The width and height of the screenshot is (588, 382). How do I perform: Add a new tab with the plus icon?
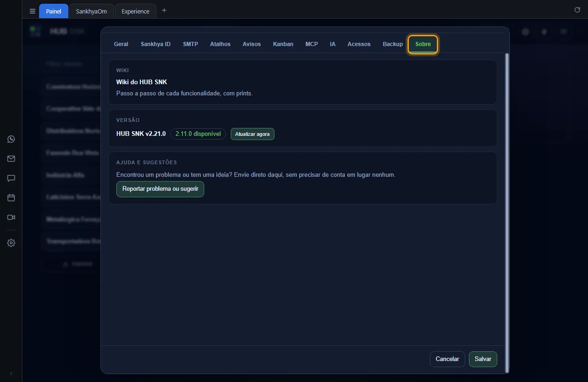tap(164, 10)
